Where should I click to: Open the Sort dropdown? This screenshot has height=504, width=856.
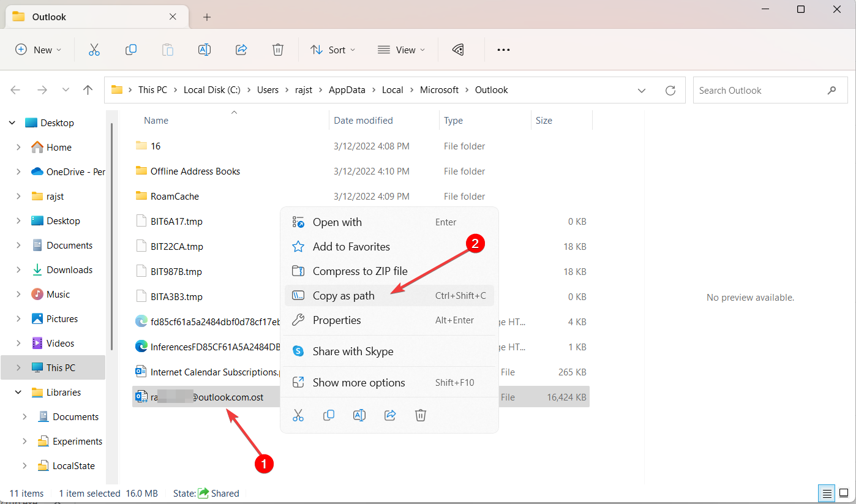(332, 50)
